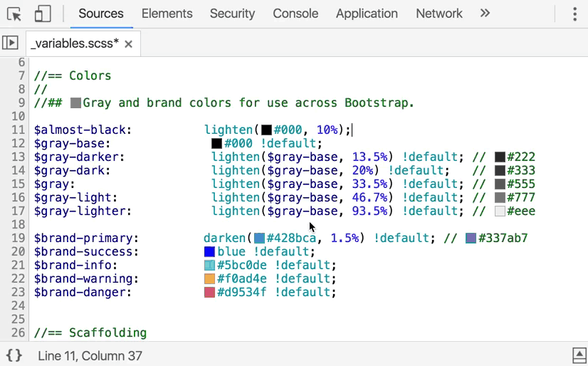588x366 pixels.
Task: Open the #337ab7 comment color swatch
Action: pyautogui.click(x=471, y=238)
